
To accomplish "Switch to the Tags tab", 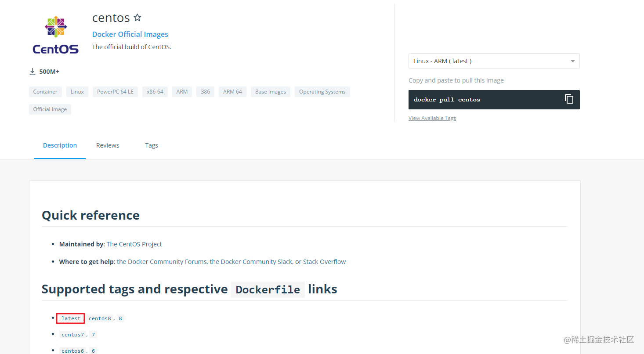I will click(152, 145).
